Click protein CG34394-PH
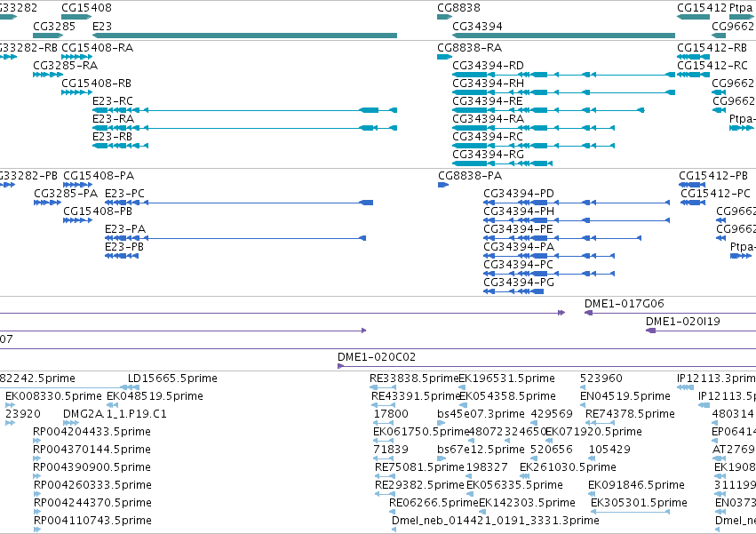Screen dimensions: 756x534 pyautogui.click(x=519, y=211)
